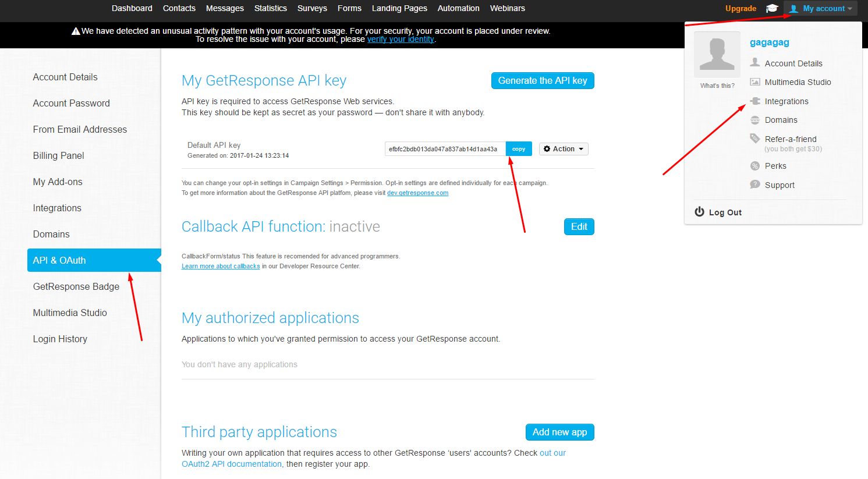
Task: Open Perks in account dropdown
Action: tap(775, 166)
